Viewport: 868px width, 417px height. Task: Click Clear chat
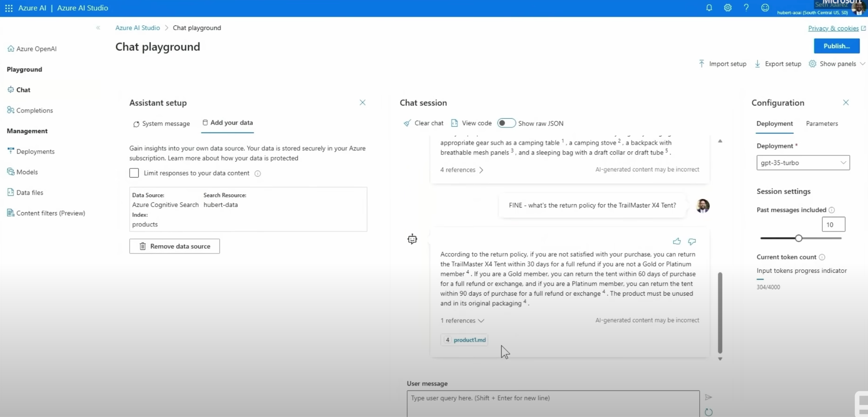coord(423,123)
